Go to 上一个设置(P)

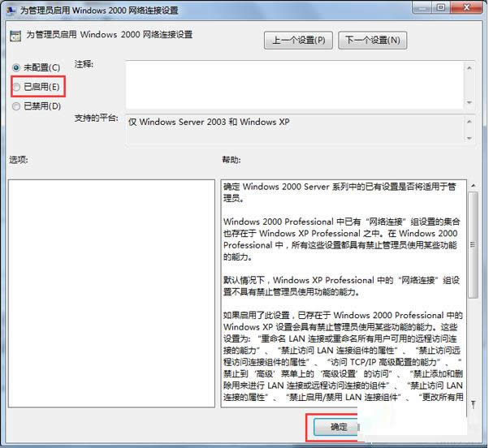(x=298, y=41)
